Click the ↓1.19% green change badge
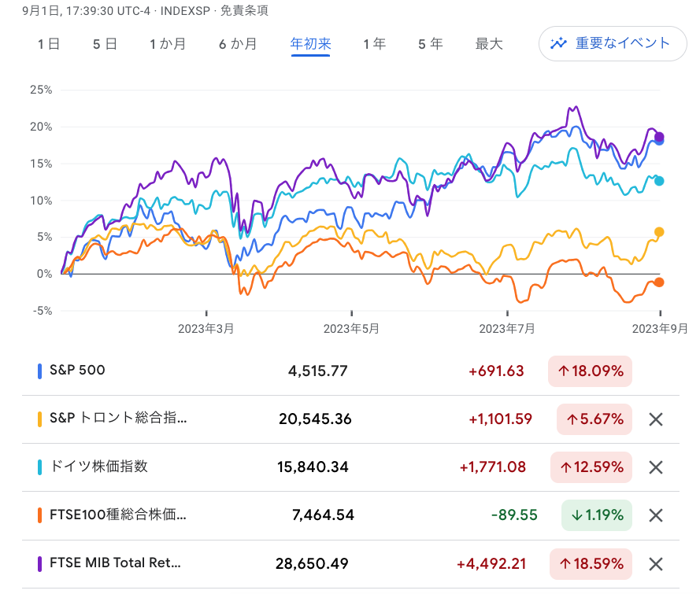Image resolution: width=700 pixels, height=594 pixels. (x=596, y=515)
